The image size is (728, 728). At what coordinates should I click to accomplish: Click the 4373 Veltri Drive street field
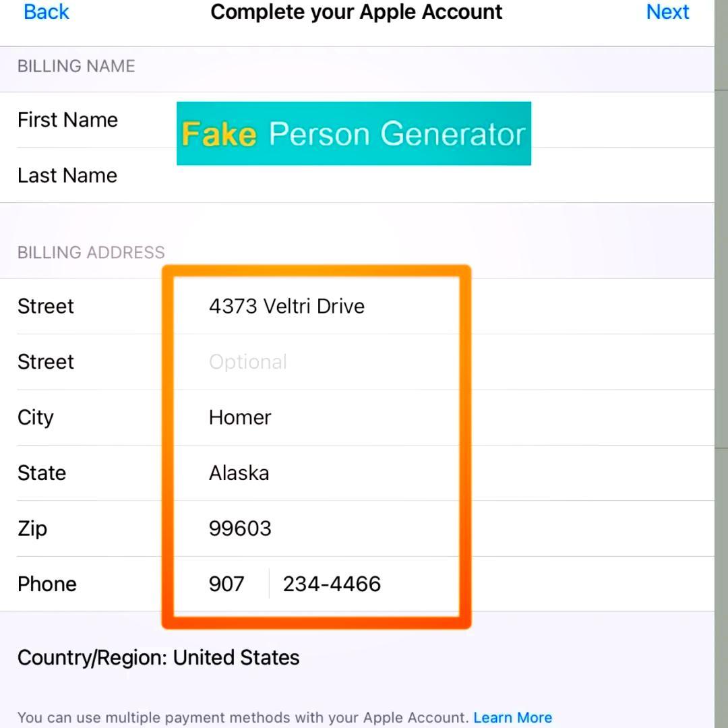[x=286, y=307]
